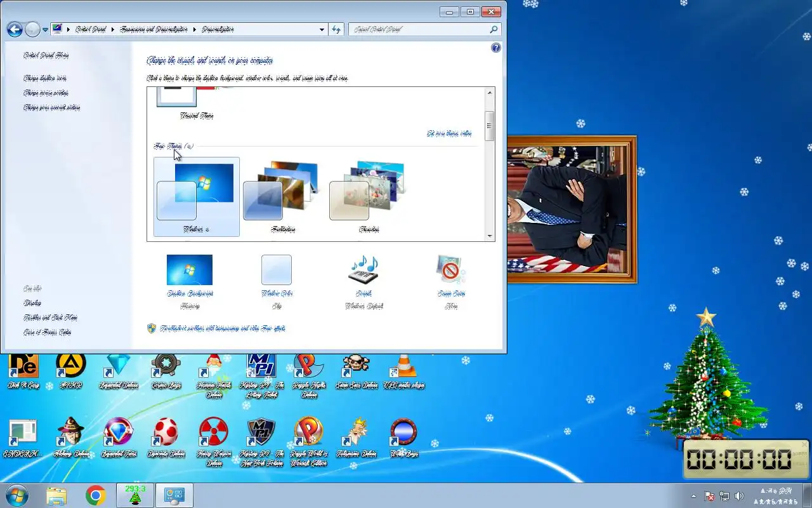Open the Alchemy Deluxe wizard shortcut
812x508 pixels.
point(71,438)
